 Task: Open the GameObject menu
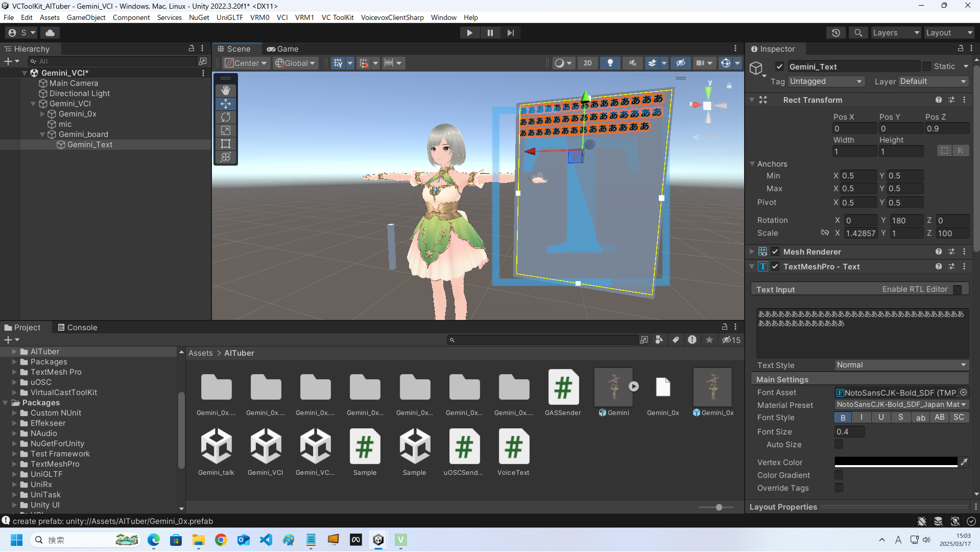click(86, 17)
